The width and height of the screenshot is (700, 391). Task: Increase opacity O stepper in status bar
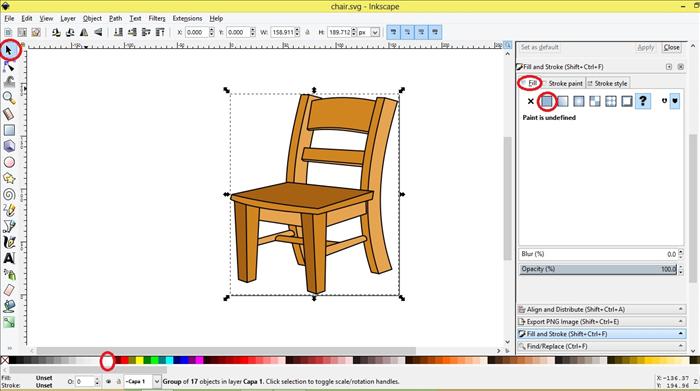97,379
